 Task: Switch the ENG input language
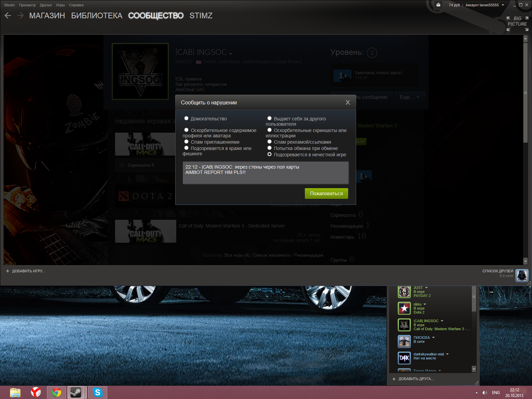[496, 393]
